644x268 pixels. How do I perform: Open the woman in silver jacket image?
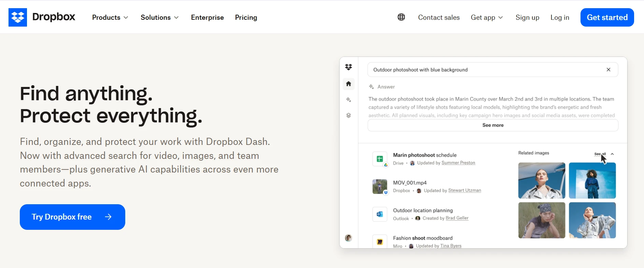point(542,180)
